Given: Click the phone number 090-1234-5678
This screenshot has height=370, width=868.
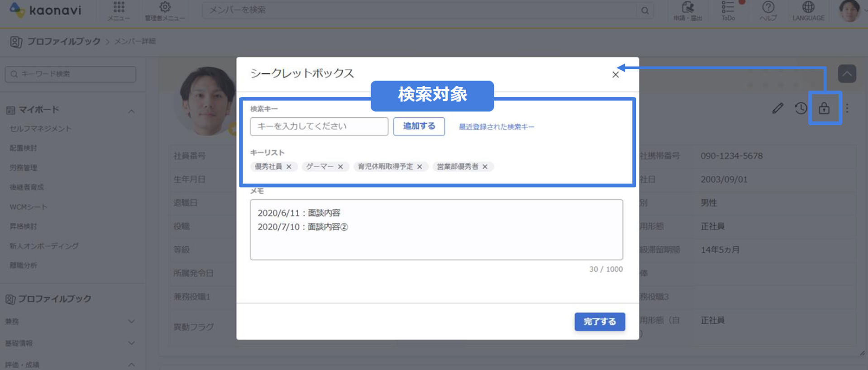Looking at the screenshot, I should (x=731, y=156).
